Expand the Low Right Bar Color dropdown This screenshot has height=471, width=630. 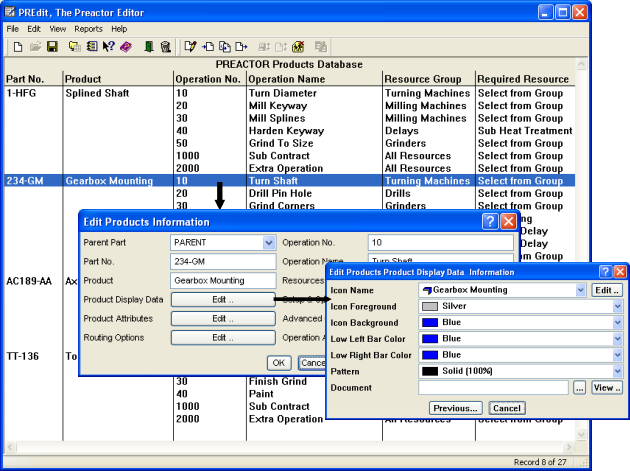tap(618, 355)
